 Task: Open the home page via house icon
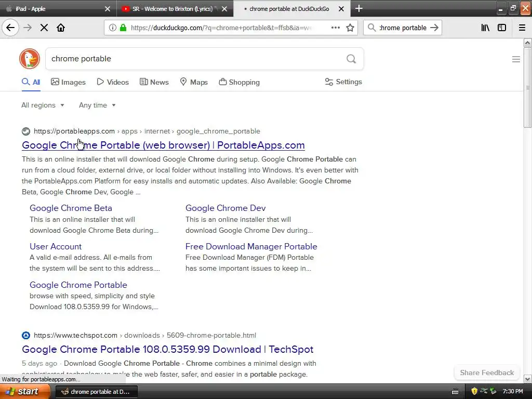click(61, 28)
